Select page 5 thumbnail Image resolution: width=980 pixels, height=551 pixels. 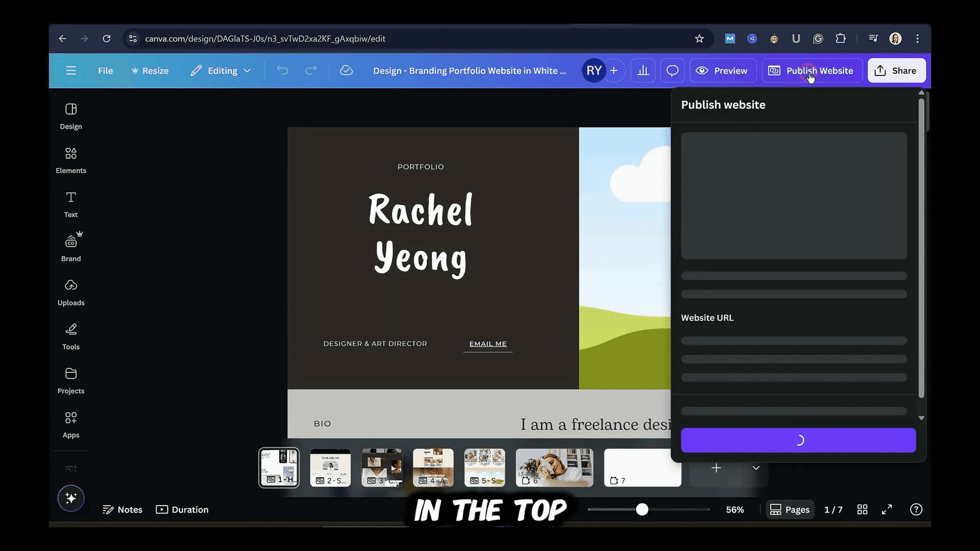click(484, 468)
